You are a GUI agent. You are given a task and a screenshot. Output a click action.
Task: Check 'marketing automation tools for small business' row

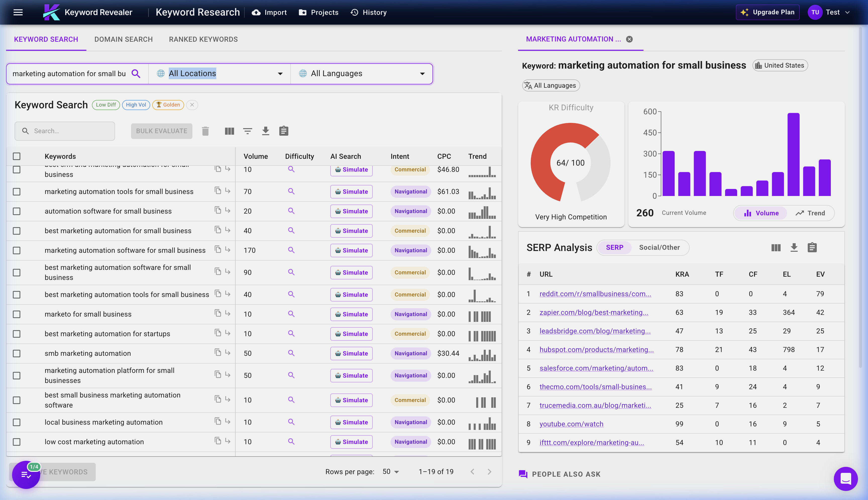17,192
